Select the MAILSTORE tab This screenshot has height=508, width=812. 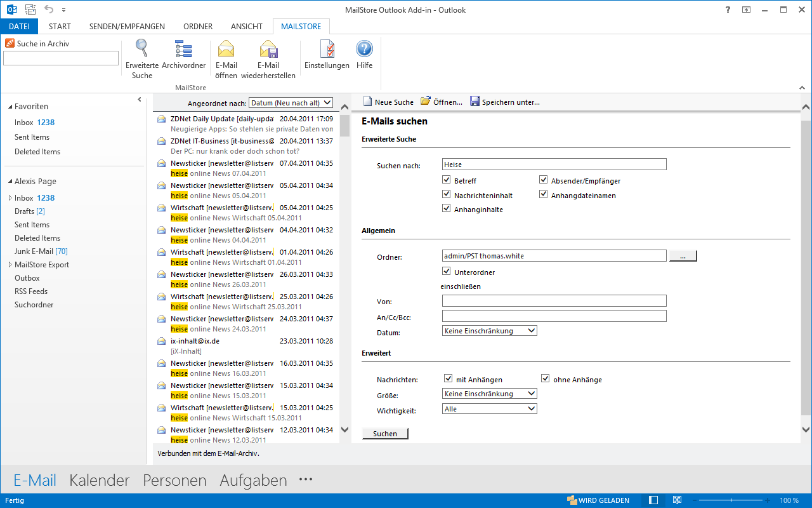click(301, 27)
